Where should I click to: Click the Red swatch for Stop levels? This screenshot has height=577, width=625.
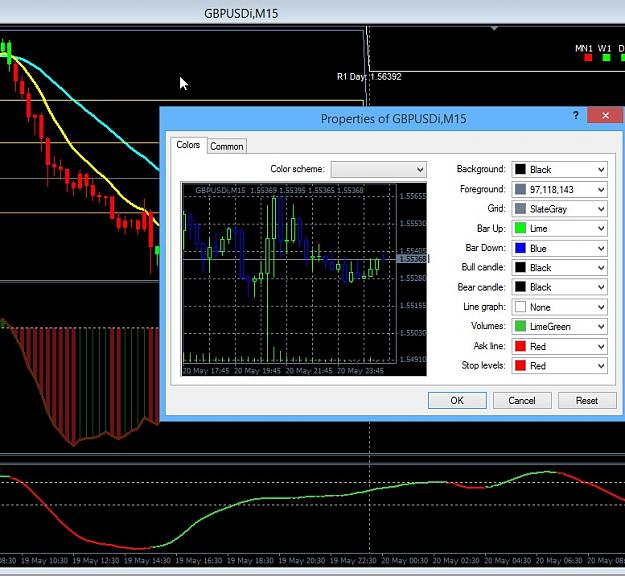(520, 366)
